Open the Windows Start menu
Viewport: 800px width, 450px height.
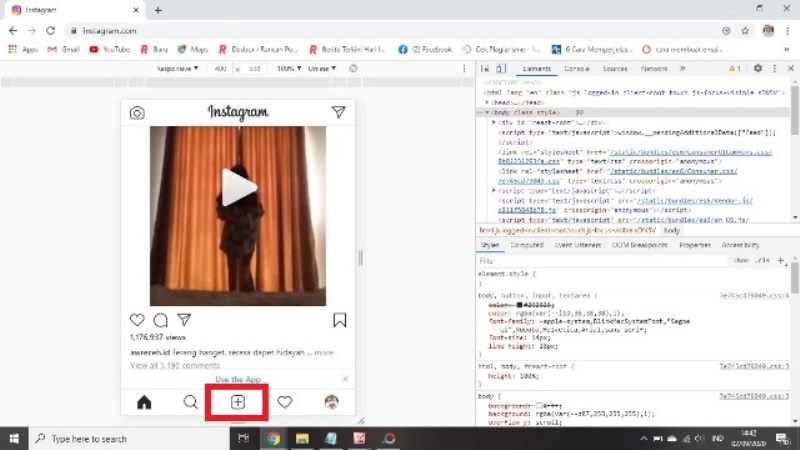coord(14,438)
